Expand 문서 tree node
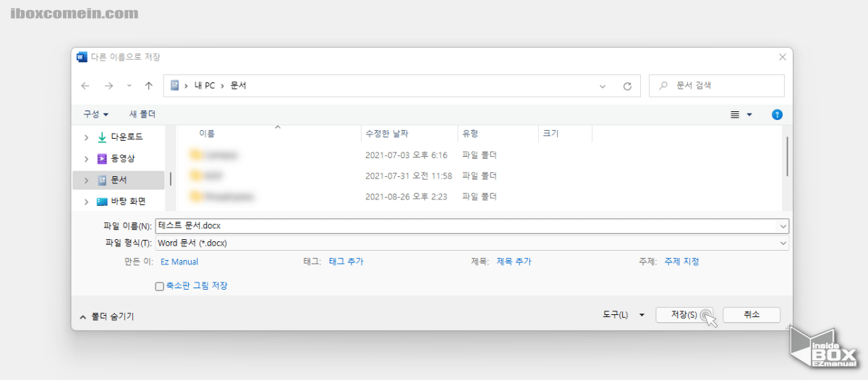This screenshot has width=868, height=380. 86,180
